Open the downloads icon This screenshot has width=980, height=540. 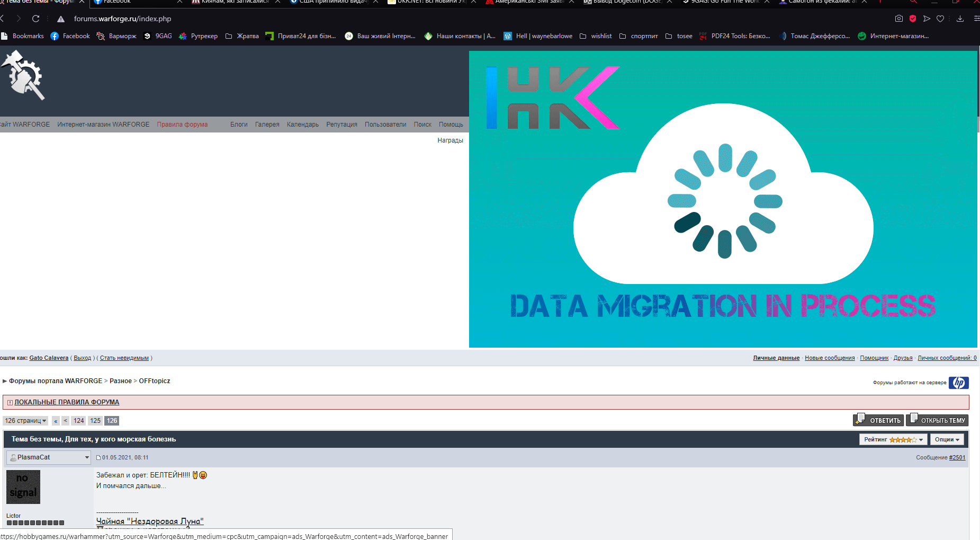(960, 19)
